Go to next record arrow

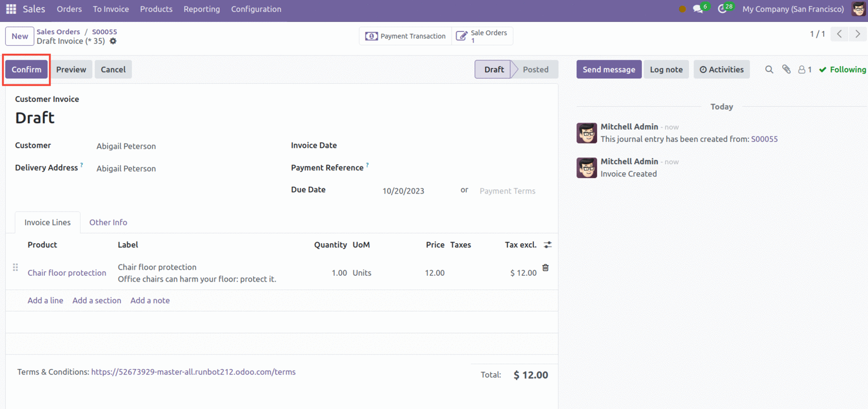coord(857,34)
